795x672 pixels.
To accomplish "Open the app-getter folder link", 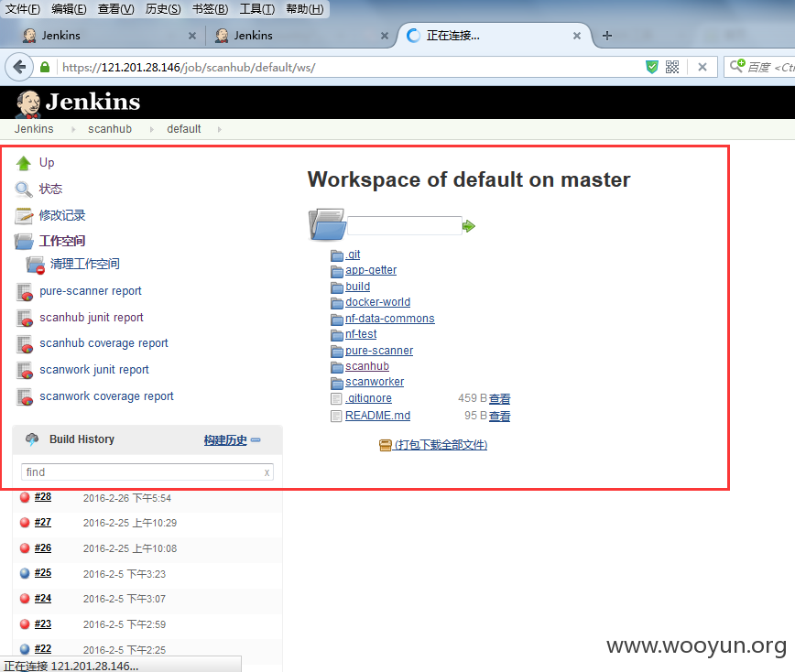I will coord(371,270).
